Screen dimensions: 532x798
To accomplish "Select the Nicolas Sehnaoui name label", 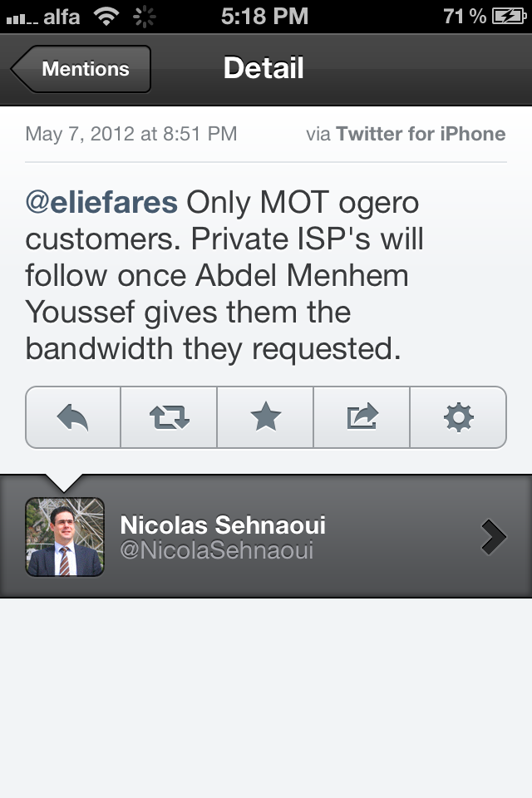I will [223, 525].
